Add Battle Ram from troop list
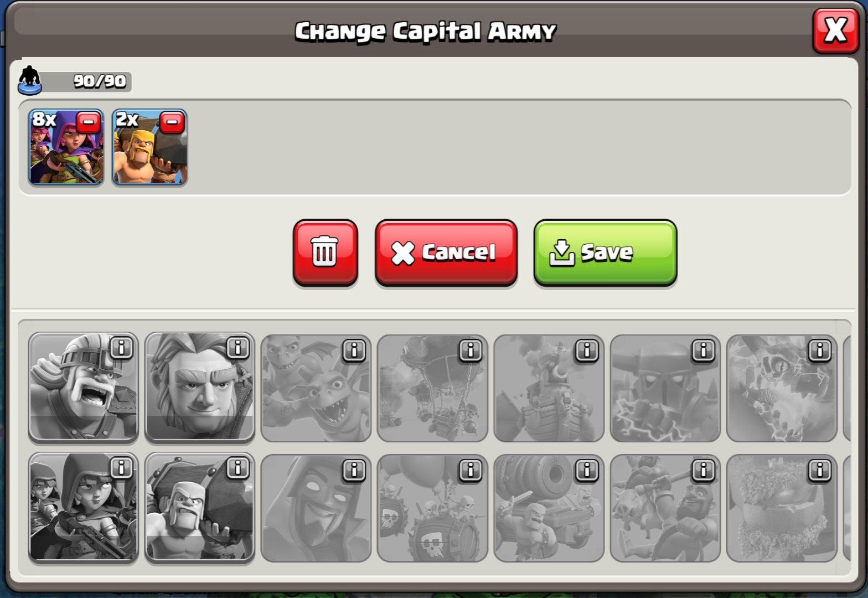 click(200, 508)
